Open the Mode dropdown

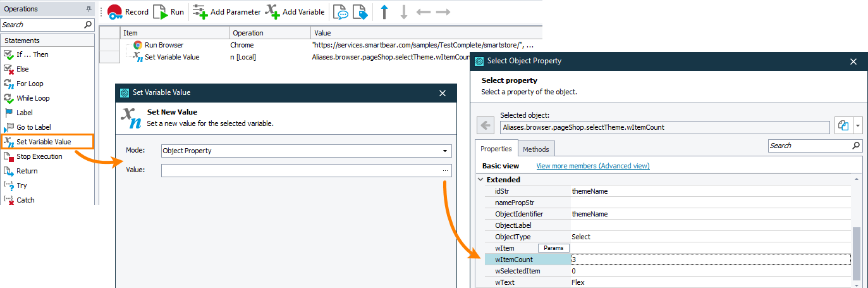pyautogui.click(x=446, y=151)
